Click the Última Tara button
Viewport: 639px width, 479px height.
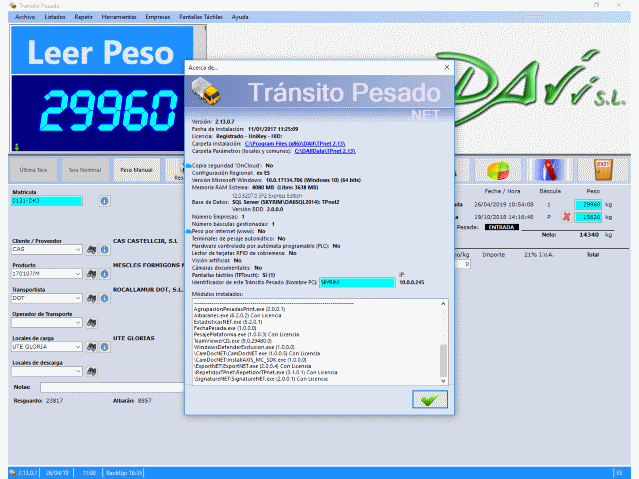33,170
